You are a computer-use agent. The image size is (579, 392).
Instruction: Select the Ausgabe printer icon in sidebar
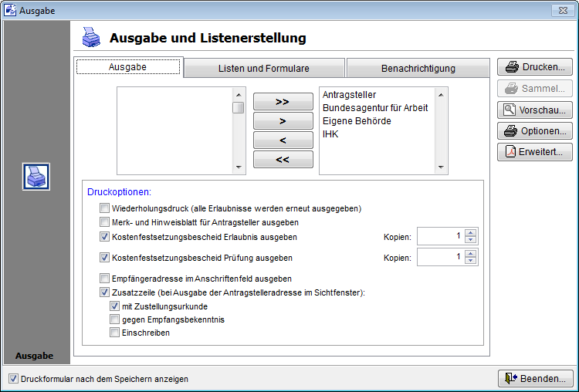click(36, 177)
